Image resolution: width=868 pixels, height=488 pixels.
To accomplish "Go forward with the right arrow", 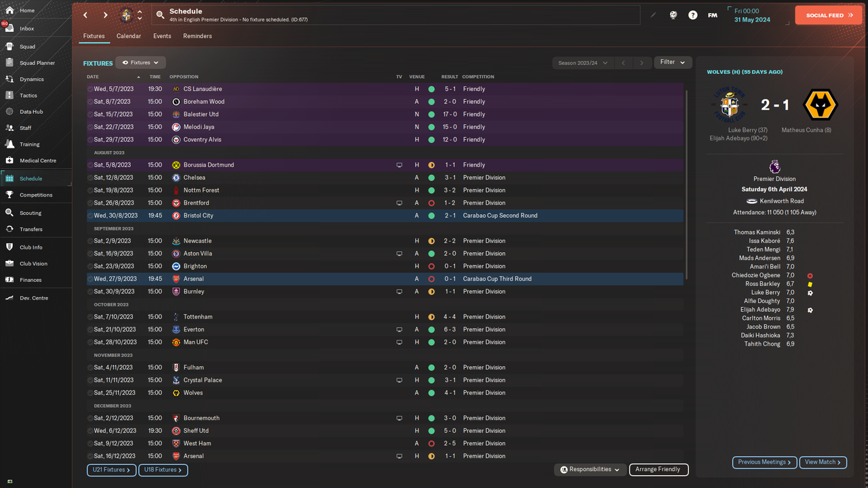I will point(105,15).
